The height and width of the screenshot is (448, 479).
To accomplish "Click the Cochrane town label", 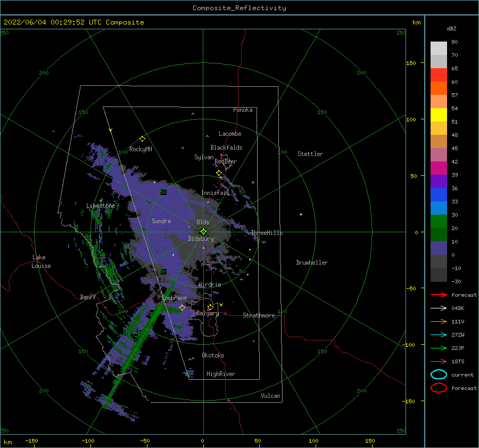I will coord(174,298).
